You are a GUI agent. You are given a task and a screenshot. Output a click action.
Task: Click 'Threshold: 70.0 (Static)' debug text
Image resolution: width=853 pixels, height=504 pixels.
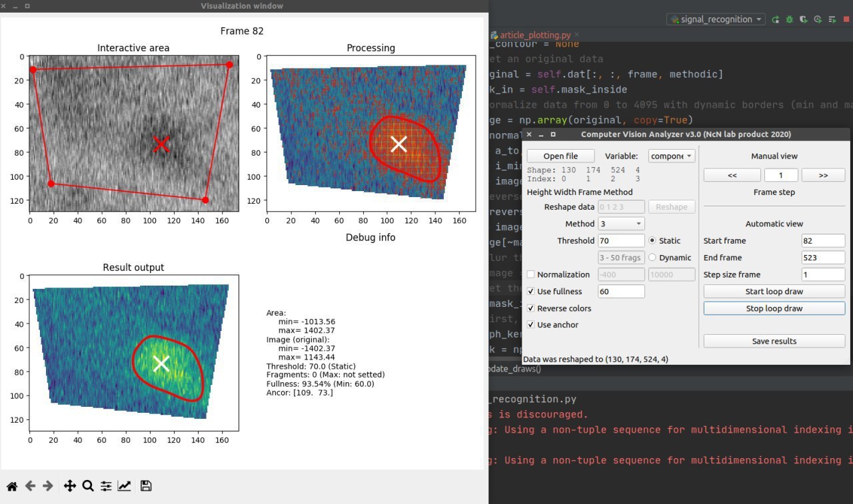tap(311, 366)
